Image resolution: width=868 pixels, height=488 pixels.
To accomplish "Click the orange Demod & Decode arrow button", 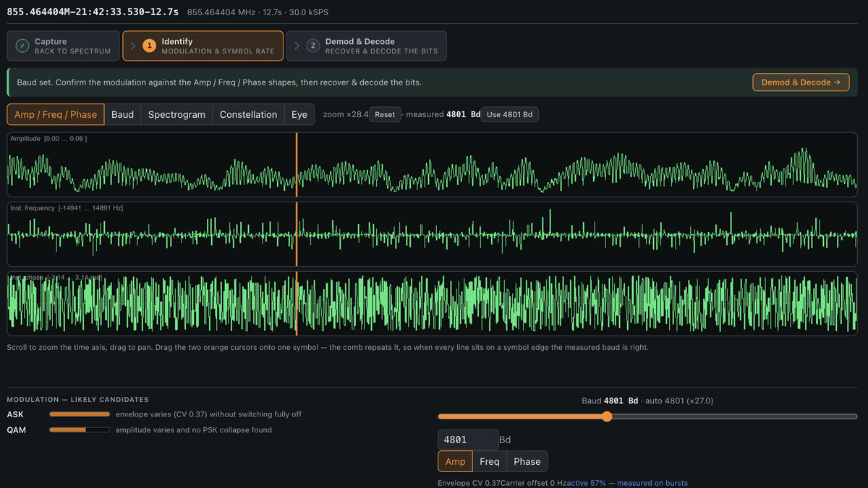I will pyautogui.click(x=801, y=82).
